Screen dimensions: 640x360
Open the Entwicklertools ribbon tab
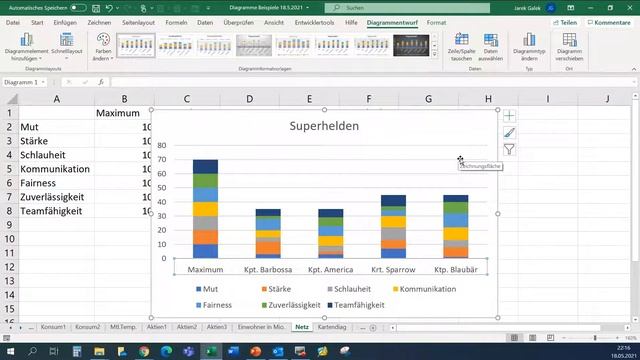314,23
